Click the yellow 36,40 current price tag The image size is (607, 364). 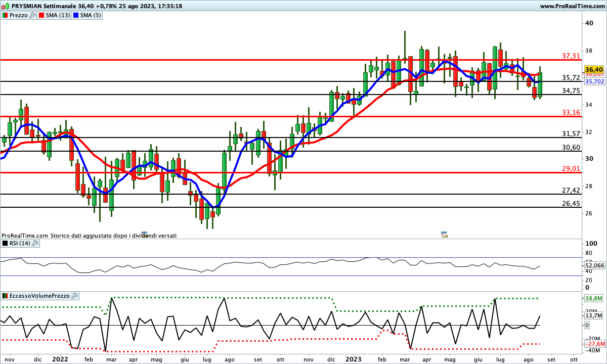pyautogui.click(x=594, y=69)
